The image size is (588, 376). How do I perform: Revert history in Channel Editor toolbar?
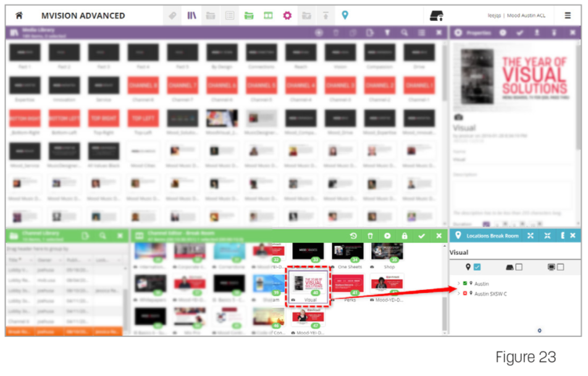[x=353, y=236]
